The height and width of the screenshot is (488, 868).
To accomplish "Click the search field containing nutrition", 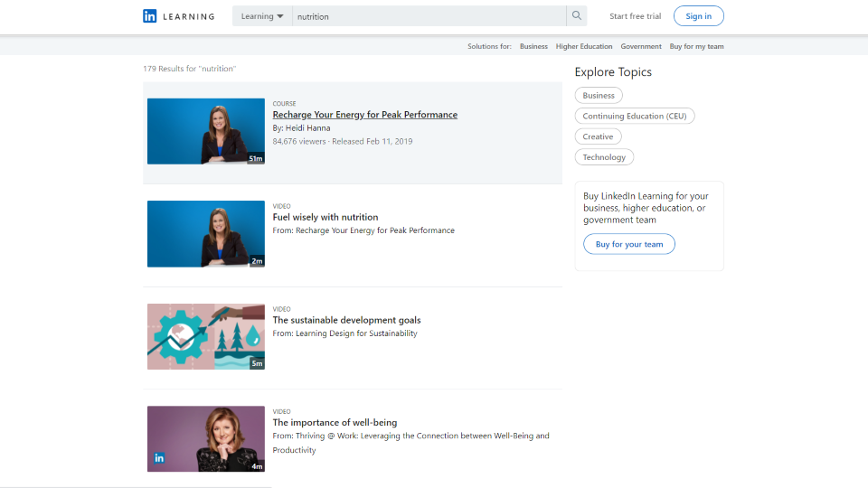I will pos(429,16).
